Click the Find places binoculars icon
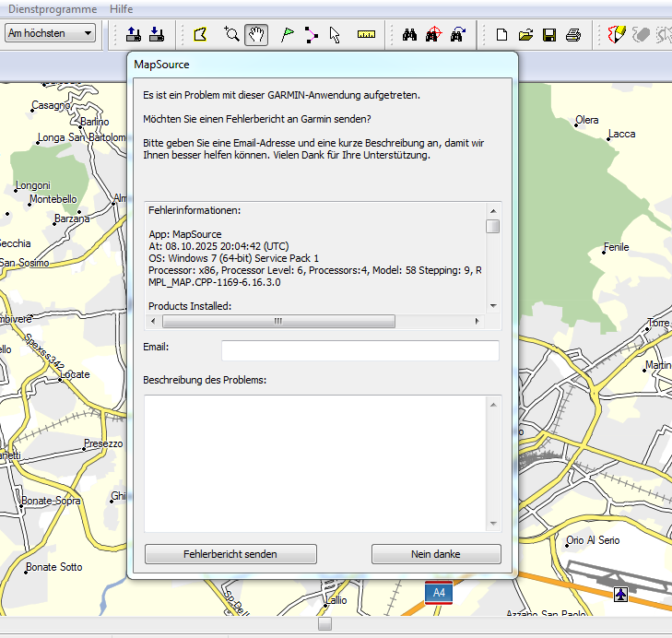The width and height of the screenshot is (672, 638). coord(410,35)
